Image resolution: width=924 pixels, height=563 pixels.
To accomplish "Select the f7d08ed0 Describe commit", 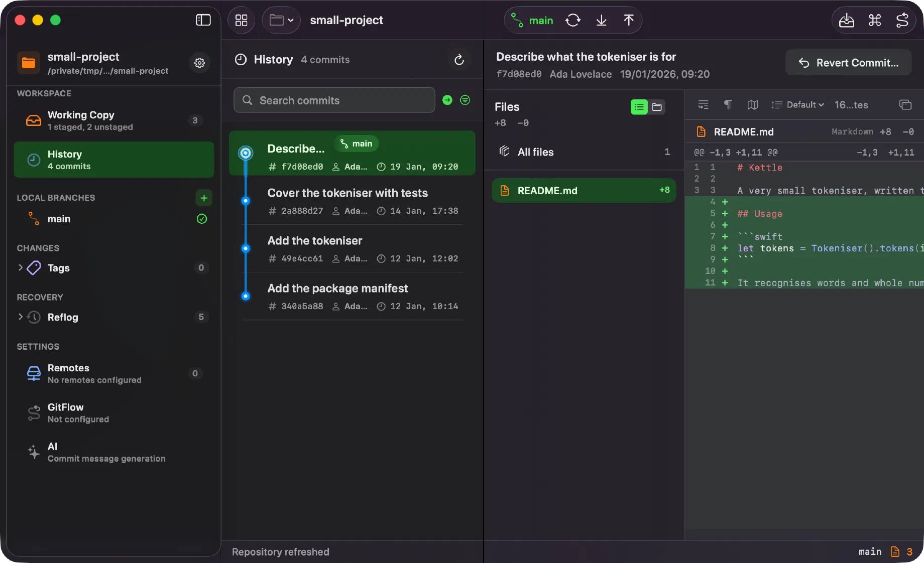I will click(352, 153).
